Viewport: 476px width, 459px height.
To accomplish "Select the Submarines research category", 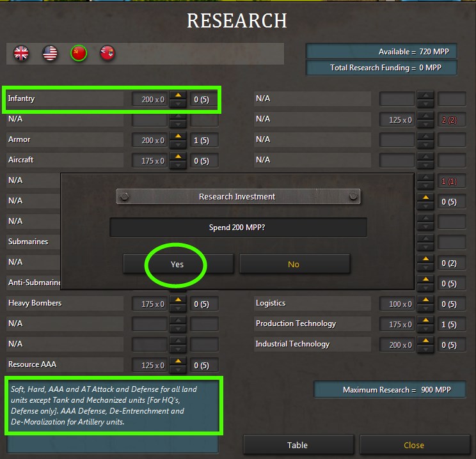I will 33,242.
